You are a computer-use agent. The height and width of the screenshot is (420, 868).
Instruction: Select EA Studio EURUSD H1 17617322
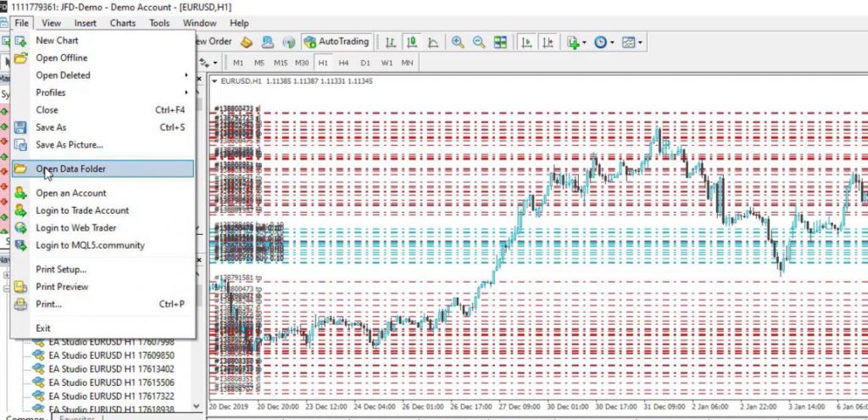pos(111,395)
